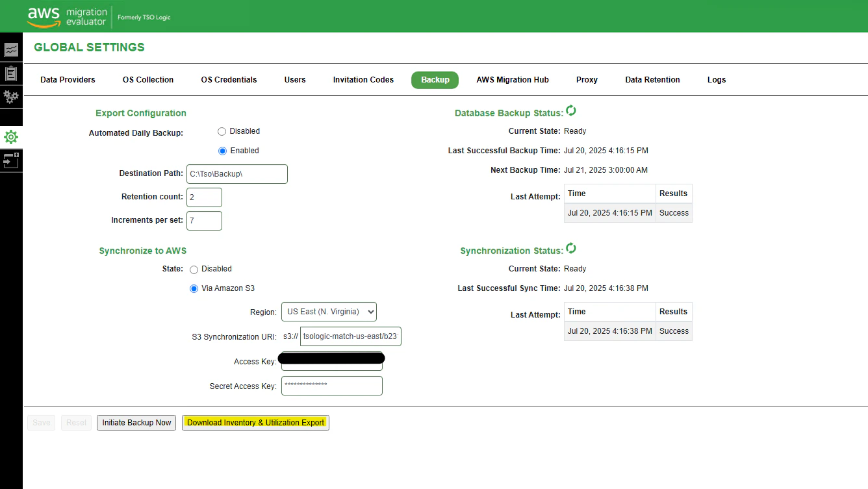Switch to the Data Providers tab
Screen dimensions: 868x489
coord(68,80)
